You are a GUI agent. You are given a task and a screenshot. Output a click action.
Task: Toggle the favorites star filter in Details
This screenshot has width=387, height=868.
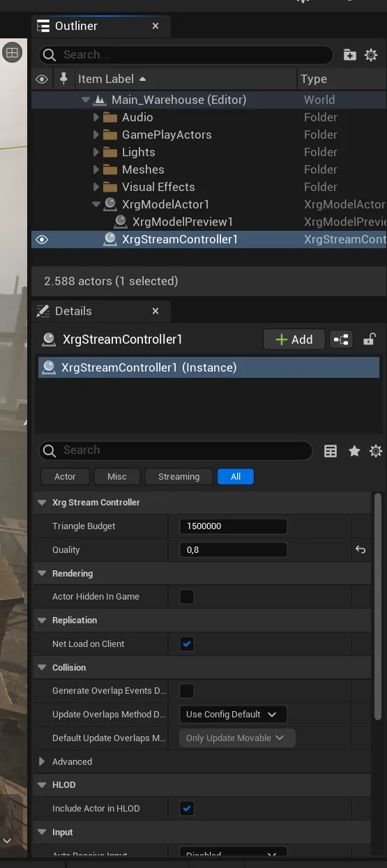(354, 451)
